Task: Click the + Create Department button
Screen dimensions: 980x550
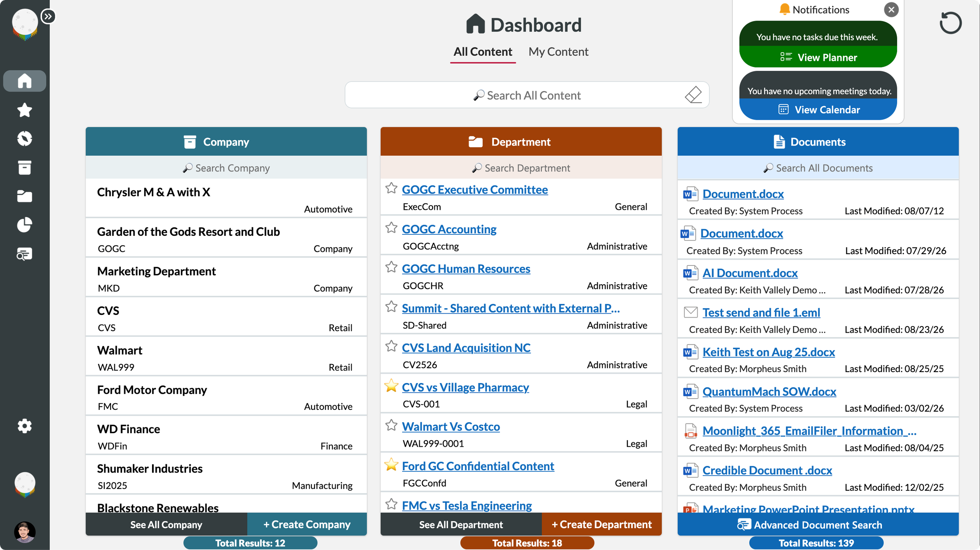Action: (x=602, y=524)
